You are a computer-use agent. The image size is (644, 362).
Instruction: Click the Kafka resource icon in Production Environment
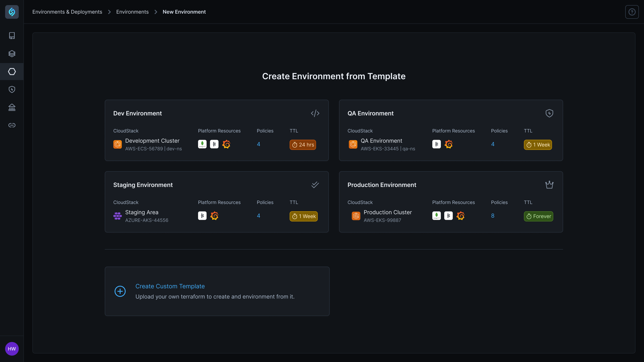[449, 216]
